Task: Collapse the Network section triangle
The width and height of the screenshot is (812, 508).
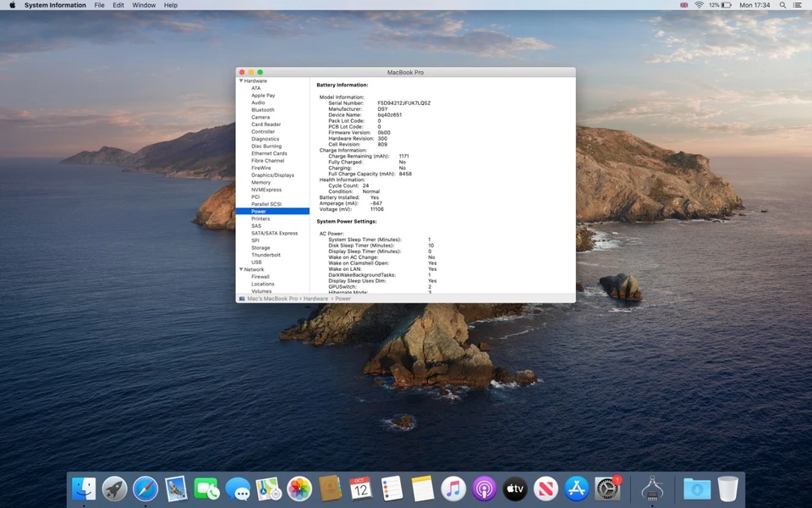Action: 241,269
